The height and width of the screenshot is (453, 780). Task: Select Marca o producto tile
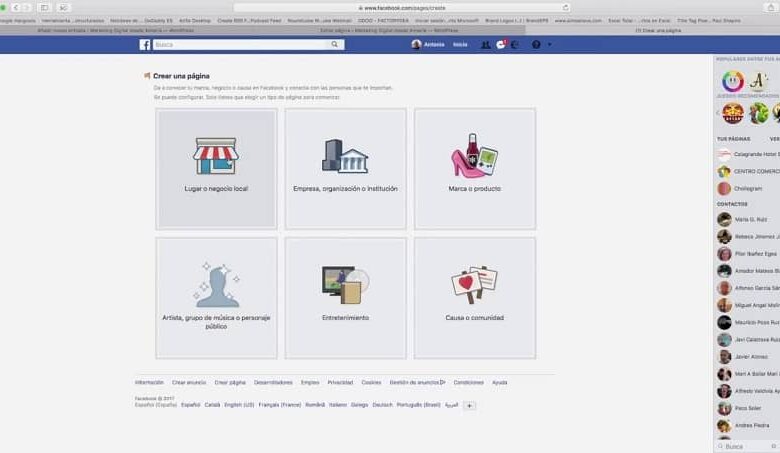(475, 169)
